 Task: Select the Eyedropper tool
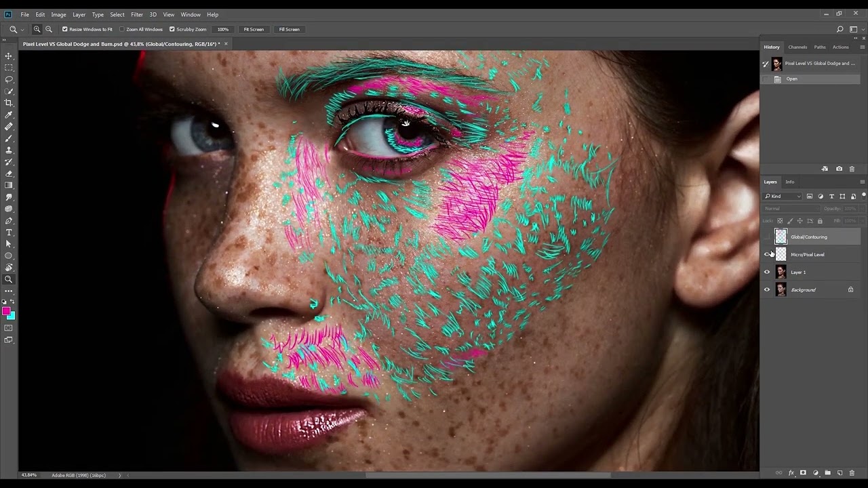(x=9, y=115)
